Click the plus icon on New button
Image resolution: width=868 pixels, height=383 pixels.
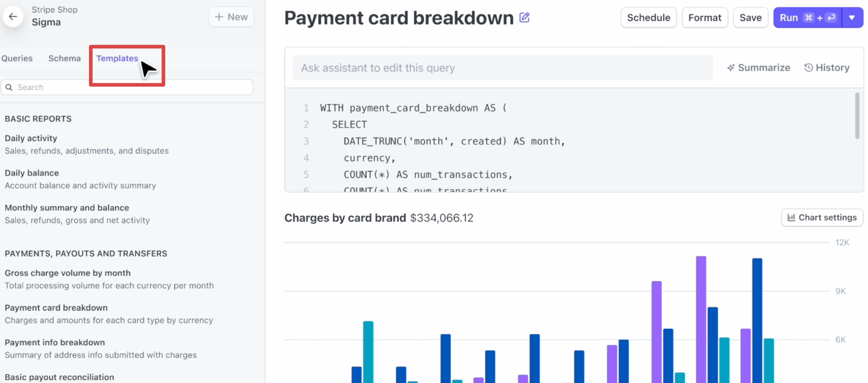(x=219, y=17)
